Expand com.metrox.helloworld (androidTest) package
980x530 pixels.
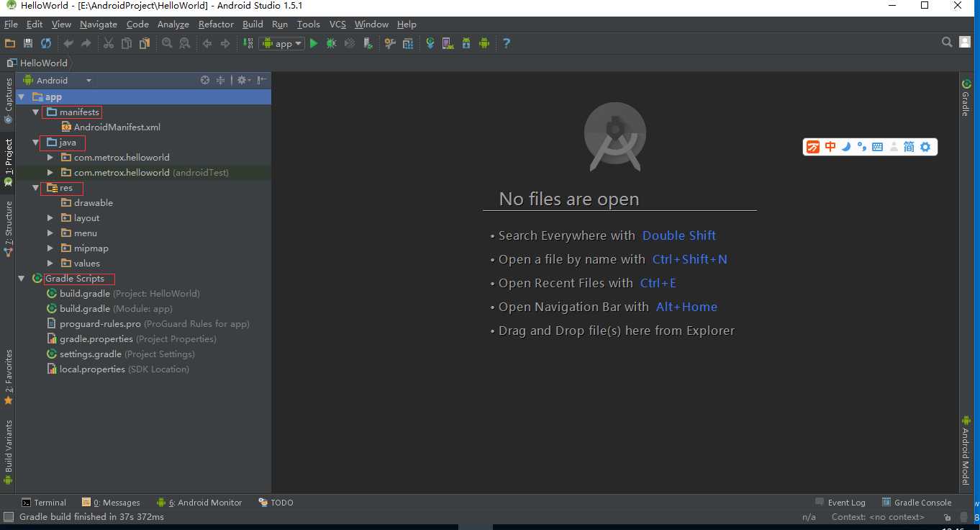click(x=50, y=173)
